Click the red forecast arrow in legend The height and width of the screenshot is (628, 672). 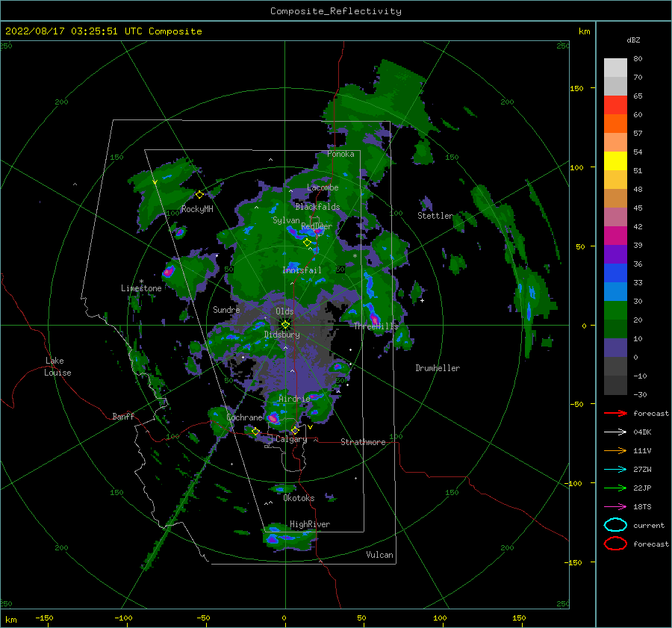click(615, 413)
